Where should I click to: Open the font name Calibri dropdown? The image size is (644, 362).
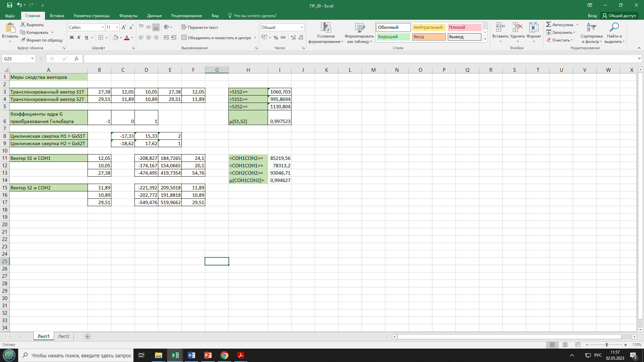103,27
